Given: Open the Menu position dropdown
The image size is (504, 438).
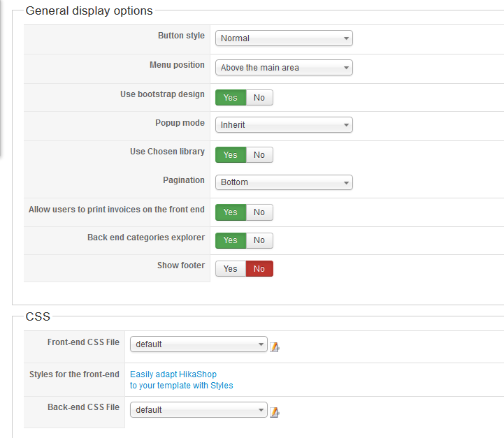Looking at the screenshot, I should [284, 68].
